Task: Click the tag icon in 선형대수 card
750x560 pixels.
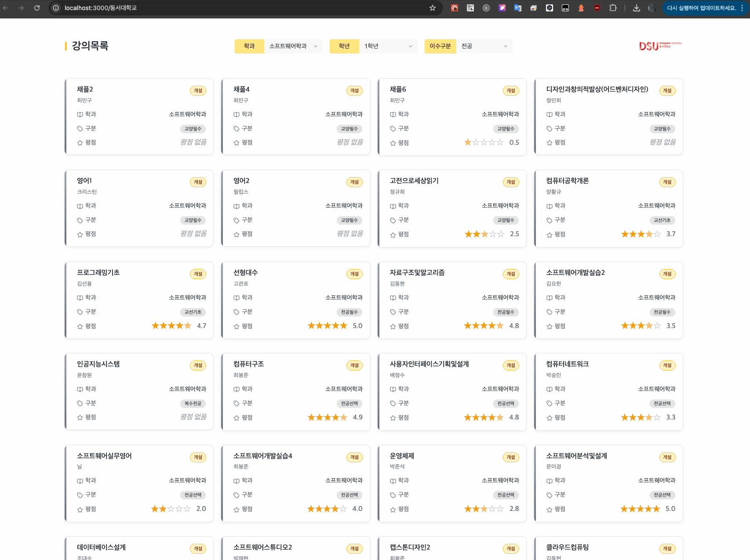Action: 237,312
